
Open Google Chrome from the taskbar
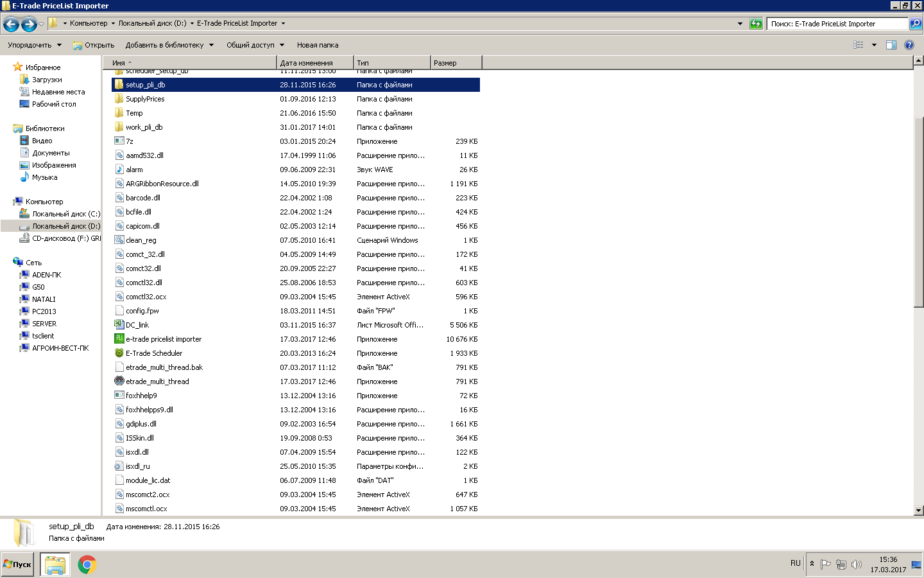(x=87, y=565)
